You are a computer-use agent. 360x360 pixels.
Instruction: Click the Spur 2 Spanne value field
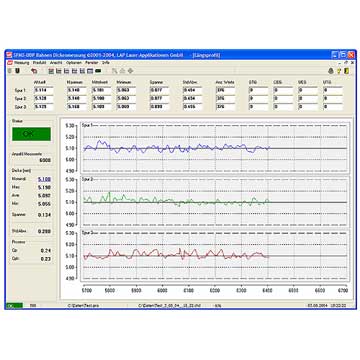coord(159,99)
